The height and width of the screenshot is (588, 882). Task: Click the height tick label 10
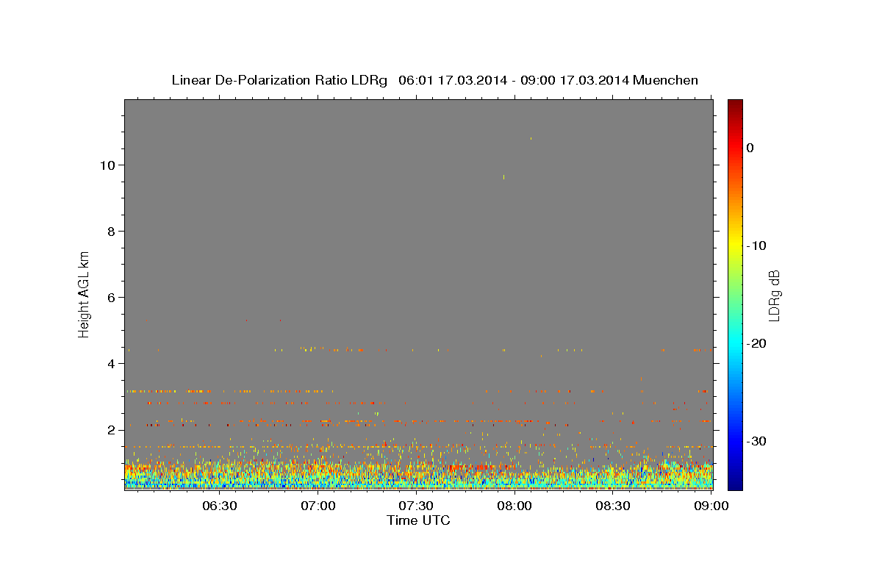tap(107, 165)
